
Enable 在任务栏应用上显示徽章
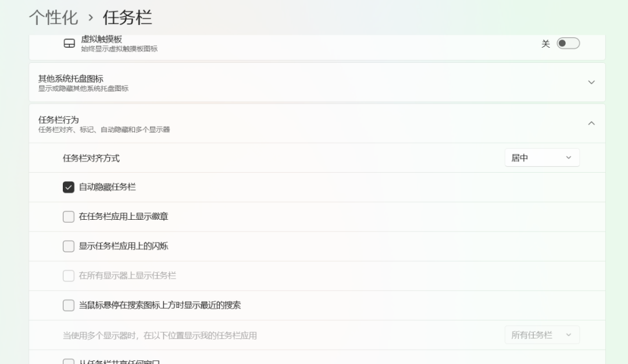(x=70, y=216)
